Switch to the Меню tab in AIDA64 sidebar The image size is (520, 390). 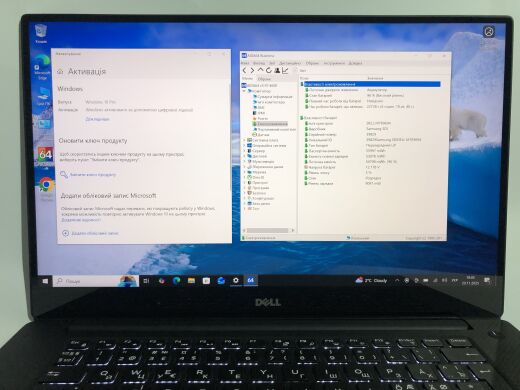point(247,79)
